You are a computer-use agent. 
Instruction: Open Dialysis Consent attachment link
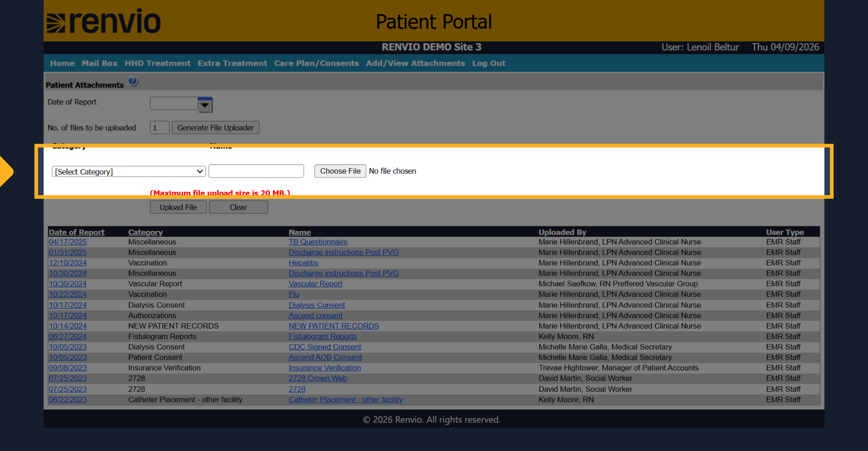(x=317, y=305)
